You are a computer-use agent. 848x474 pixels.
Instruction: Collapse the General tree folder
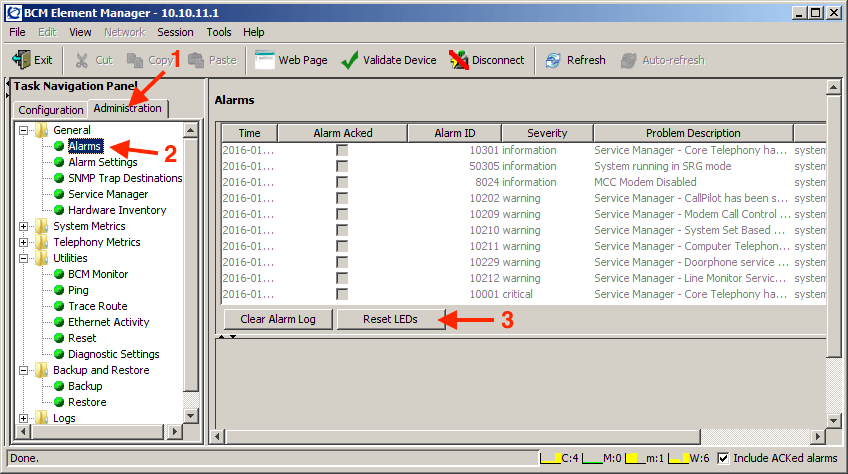[x=23, y=130]
